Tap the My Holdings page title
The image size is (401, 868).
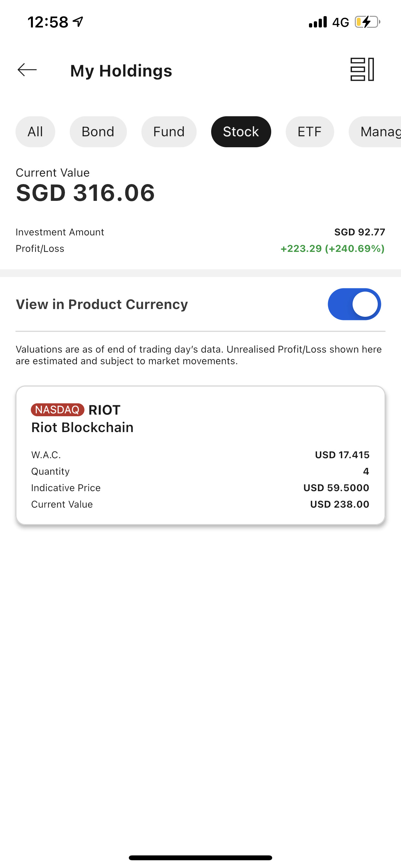121,71
